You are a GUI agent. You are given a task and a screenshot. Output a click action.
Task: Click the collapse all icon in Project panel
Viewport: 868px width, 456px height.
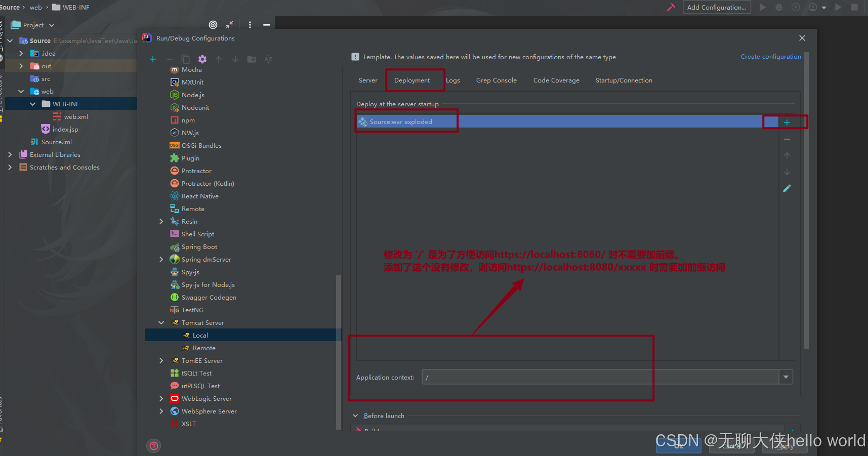tap(229, 25)
